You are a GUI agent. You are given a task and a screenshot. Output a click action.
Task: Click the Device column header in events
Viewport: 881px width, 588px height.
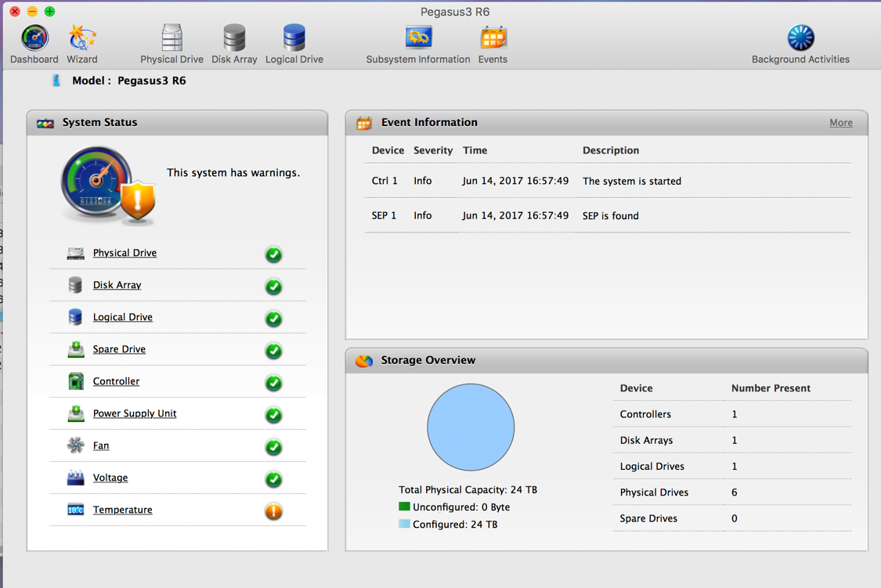(388, 150)
